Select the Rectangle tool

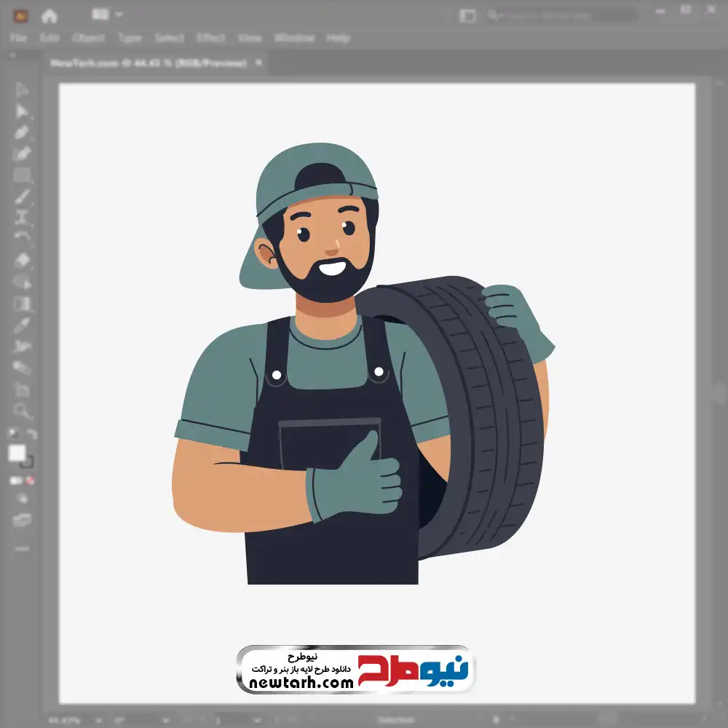(23, 175)
